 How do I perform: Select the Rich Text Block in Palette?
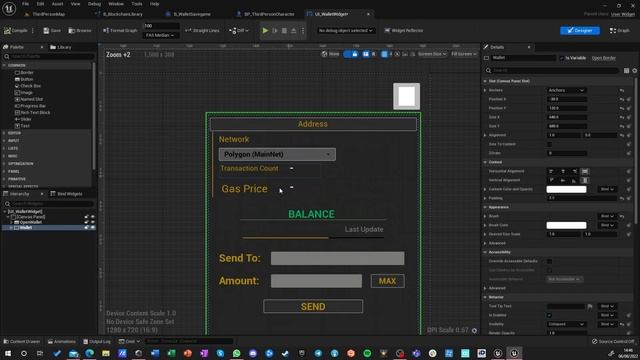32,113
